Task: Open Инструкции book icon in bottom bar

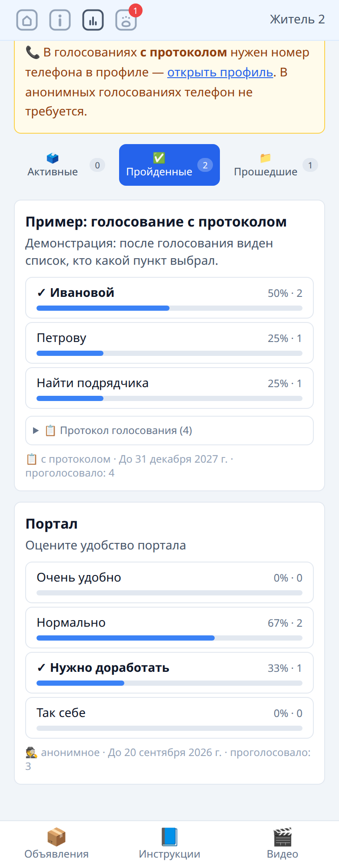Action: pos(169,837)
